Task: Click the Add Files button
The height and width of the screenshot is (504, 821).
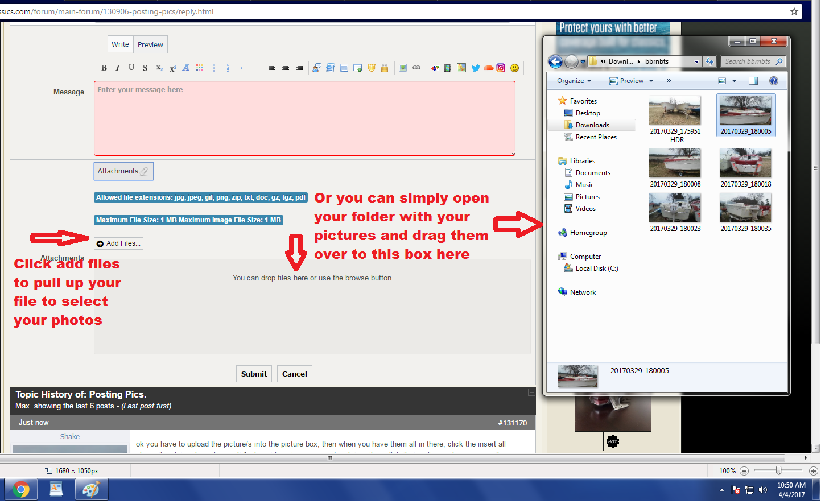Action: point(118,243)
